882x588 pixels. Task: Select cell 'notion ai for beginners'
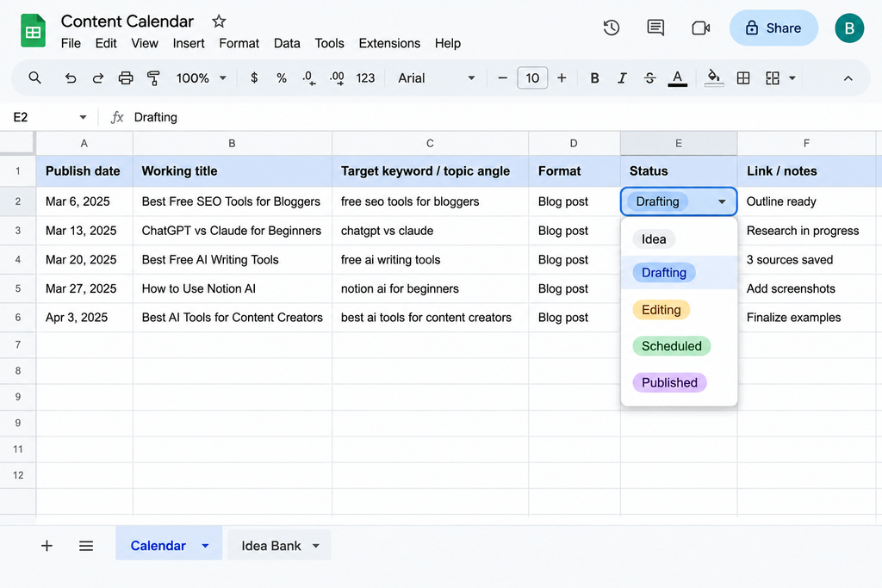tap(431, 288)
